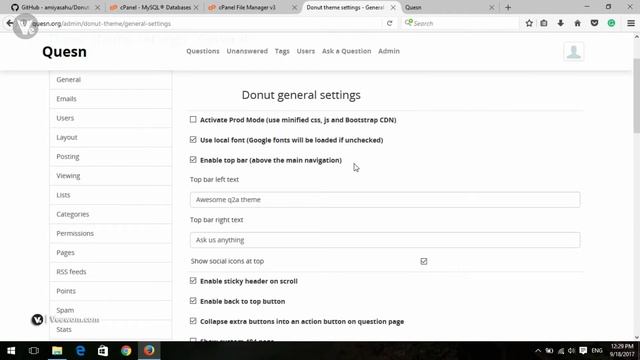Launch Chrome from taskbar

click(126, 351)
